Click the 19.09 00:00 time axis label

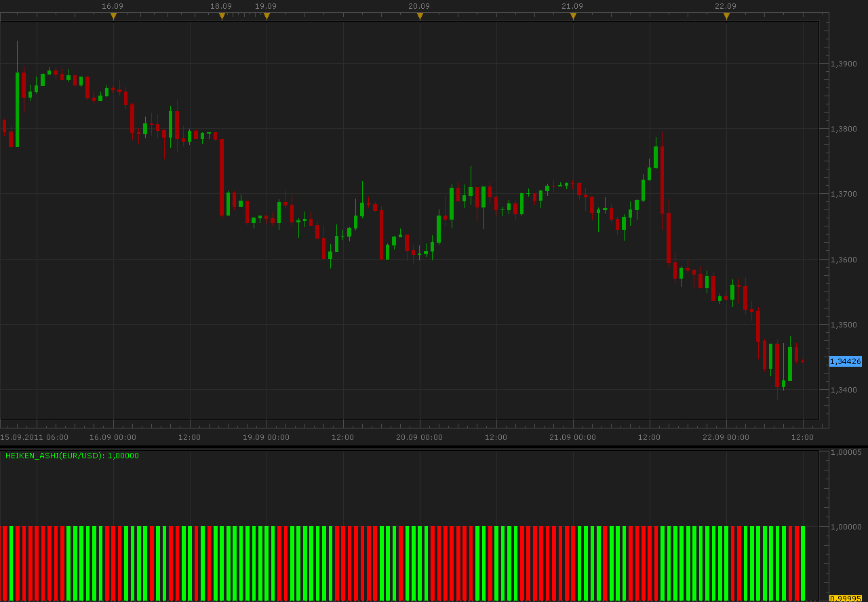(x=266, y=437)
